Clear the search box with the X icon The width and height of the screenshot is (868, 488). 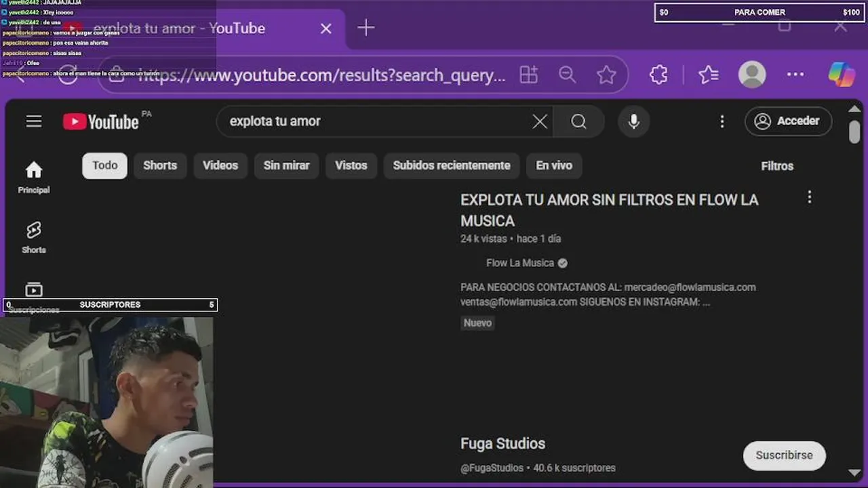(x=540, y=121)
